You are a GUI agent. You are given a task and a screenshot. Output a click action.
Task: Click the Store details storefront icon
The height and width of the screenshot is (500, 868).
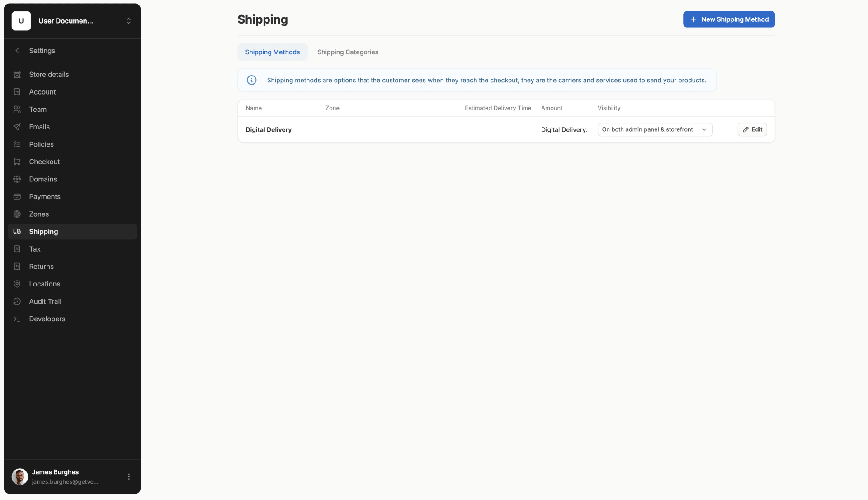[x=17, y=74]
